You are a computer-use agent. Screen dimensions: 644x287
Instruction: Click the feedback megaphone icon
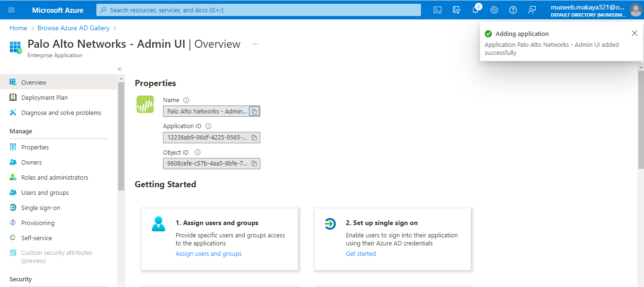coord(532,9)
